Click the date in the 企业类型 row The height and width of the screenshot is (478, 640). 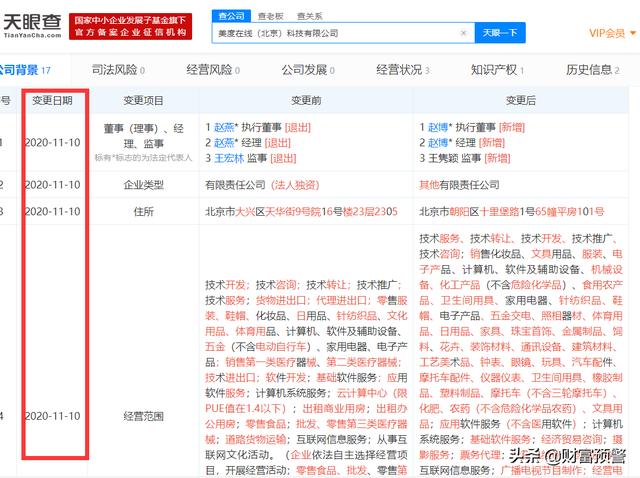[53, 185]
